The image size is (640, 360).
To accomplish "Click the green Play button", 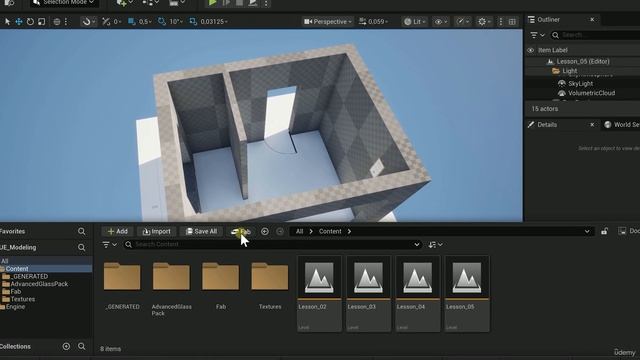I will click(x=212, y=3).
